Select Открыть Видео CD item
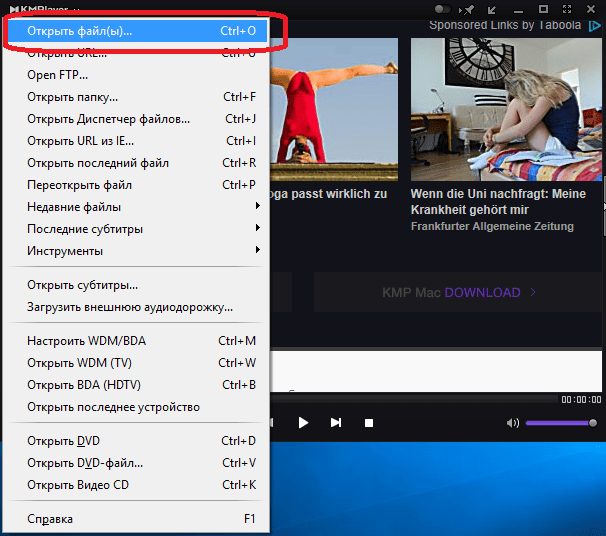 click(x=138, y=485)
